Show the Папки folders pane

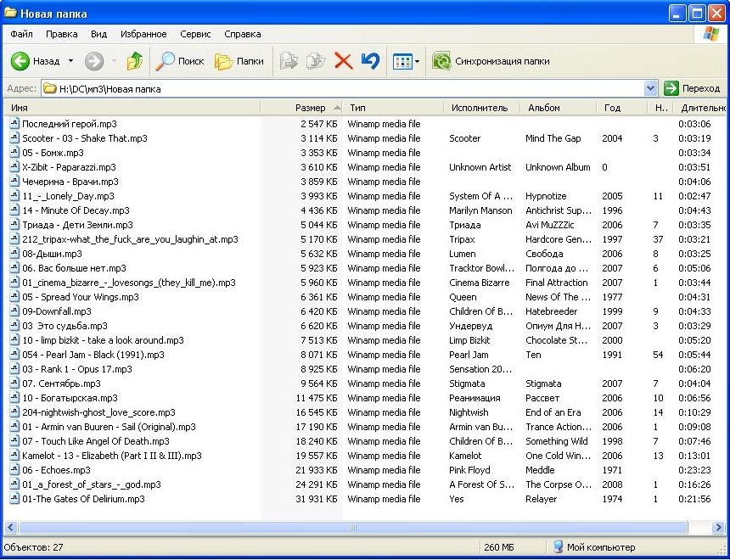coord(239,61)
